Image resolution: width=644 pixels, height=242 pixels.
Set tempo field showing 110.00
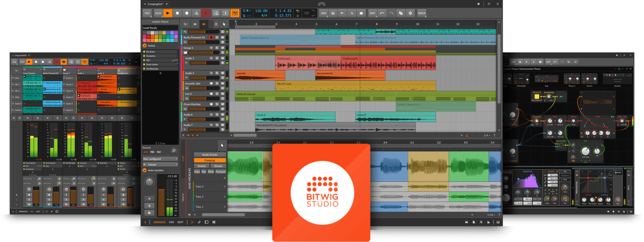click(x=261, y=11)
